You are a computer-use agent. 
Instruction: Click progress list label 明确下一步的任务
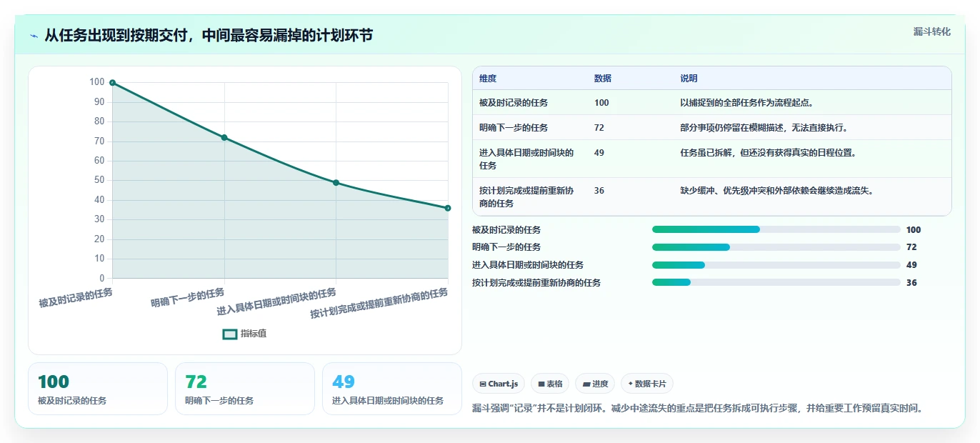(x=506, y=247)
